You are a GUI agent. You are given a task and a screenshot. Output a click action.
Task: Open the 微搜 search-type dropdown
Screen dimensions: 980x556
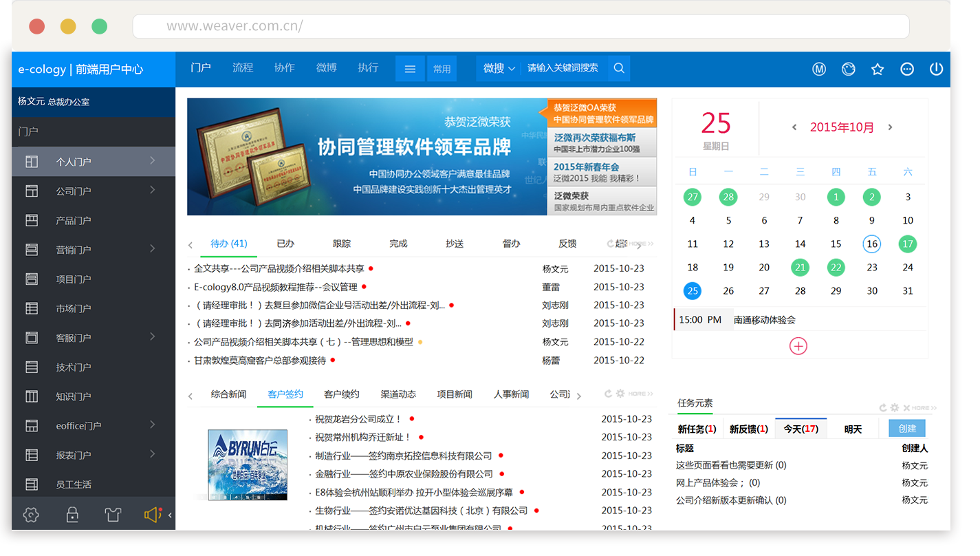tap(499, 68)
